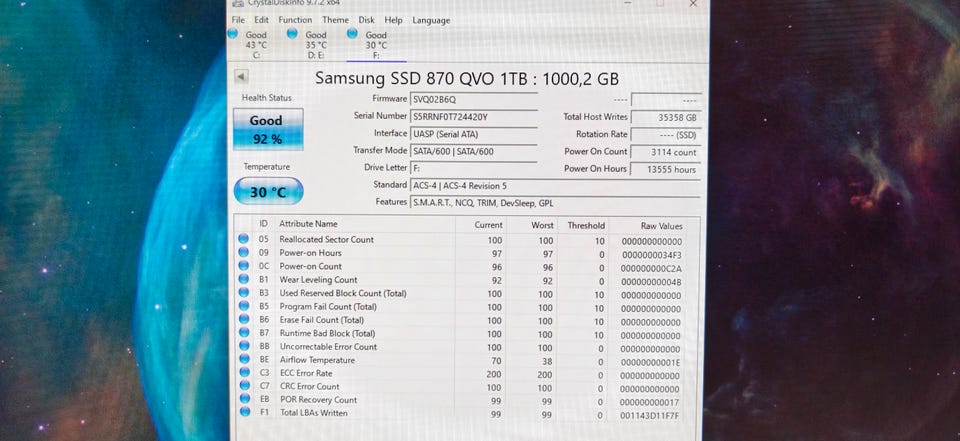Select the Airflow Temperature attribute name

coord(317,360)
